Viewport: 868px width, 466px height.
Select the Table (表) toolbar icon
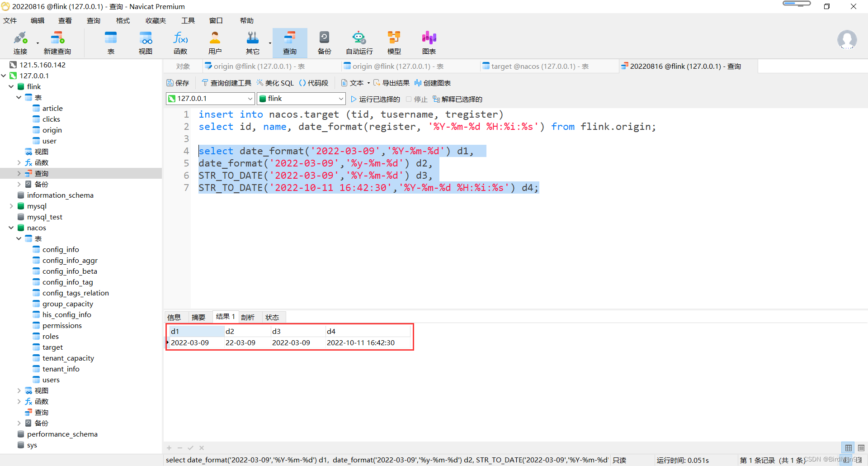click(111, 43)
